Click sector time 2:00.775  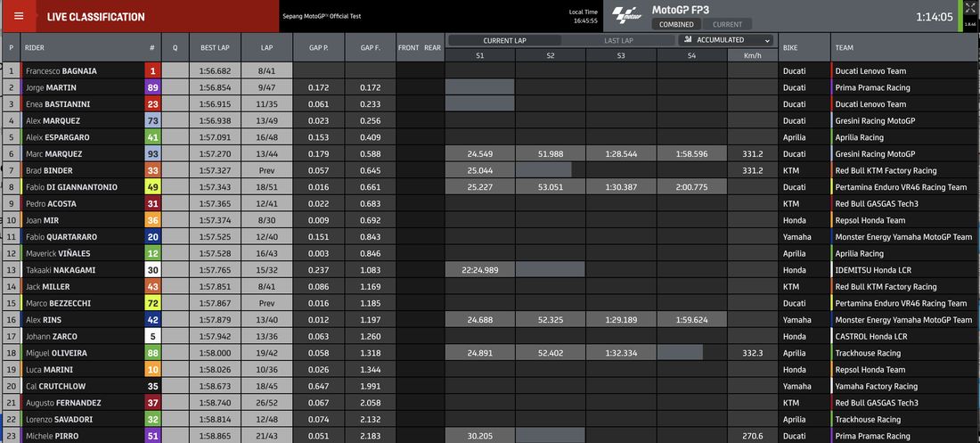[692, 187]
